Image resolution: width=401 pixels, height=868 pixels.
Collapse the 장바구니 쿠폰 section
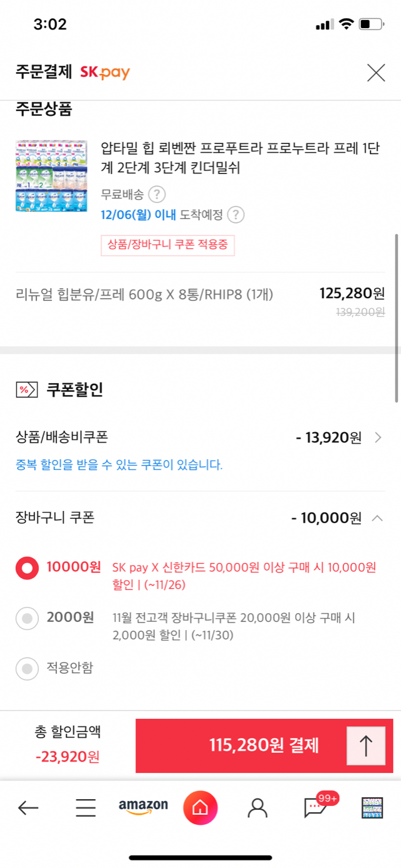(x=377, y=518)
